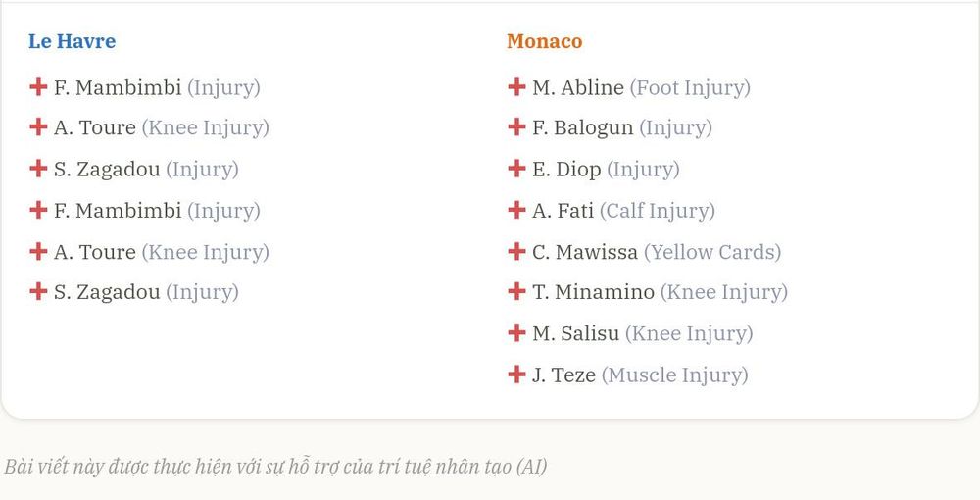Click the red cross icon beside J. Teze
This screenshot has width=980, height=500.
516,375
